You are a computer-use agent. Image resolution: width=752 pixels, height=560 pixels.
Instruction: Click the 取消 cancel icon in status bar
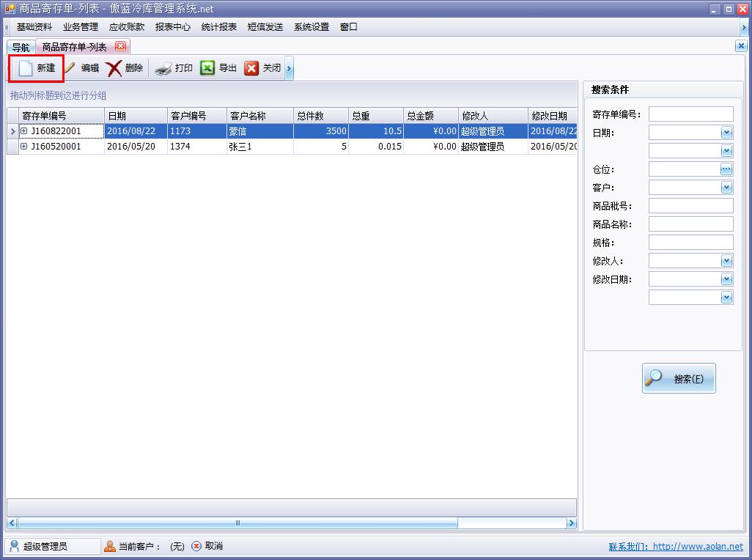pyautogui.click(x=196, y=546)
